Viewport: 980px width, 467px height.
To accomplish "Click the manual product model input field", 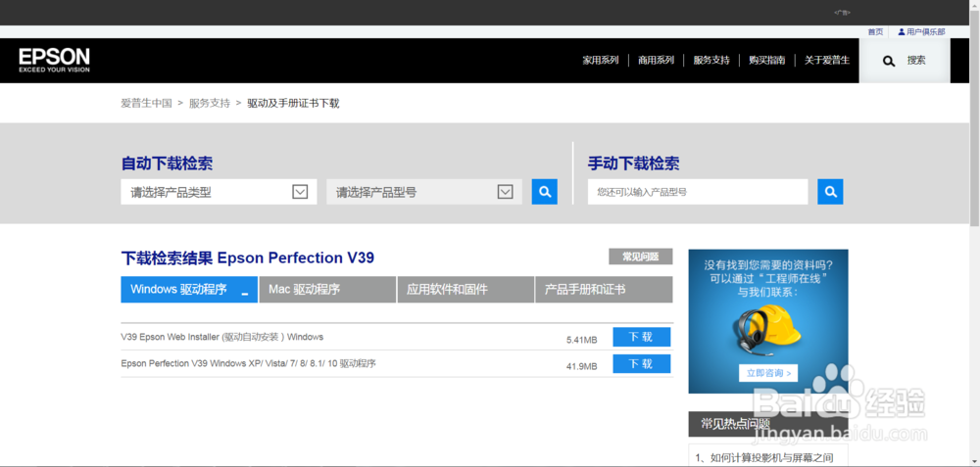I will [x=698, y=192].
